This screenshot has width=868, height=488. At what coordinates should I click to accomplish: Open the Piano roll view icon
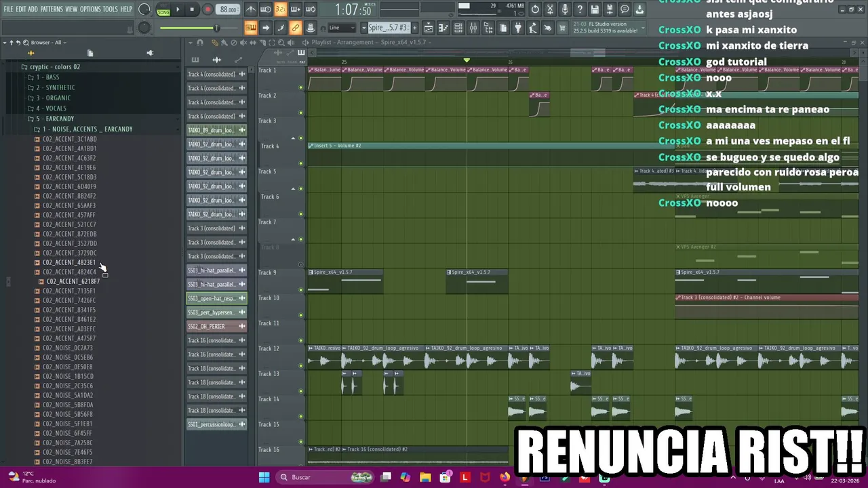[x=443, y=28]
